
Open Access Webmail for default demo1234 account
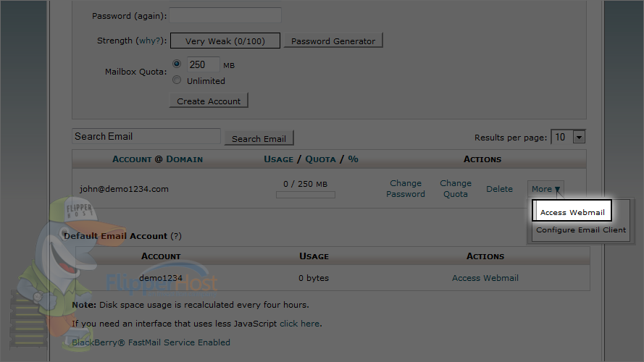(485, 278)
